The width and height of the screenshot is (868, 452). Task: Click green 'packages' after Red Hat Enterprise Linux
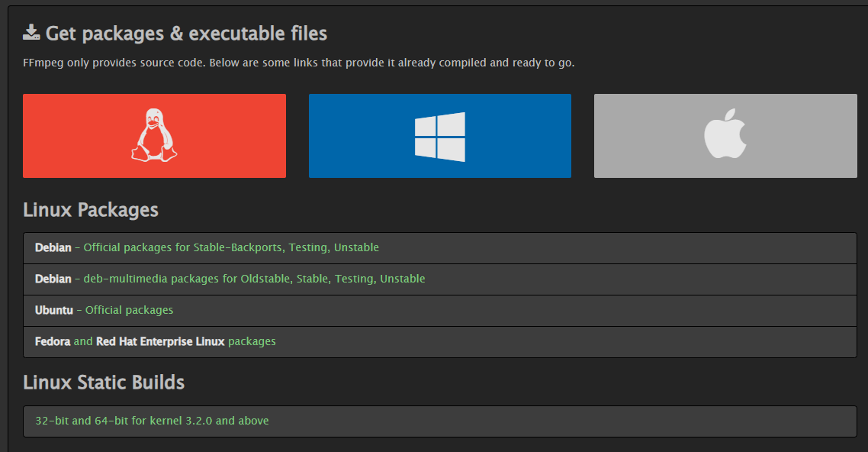(252, 341)
